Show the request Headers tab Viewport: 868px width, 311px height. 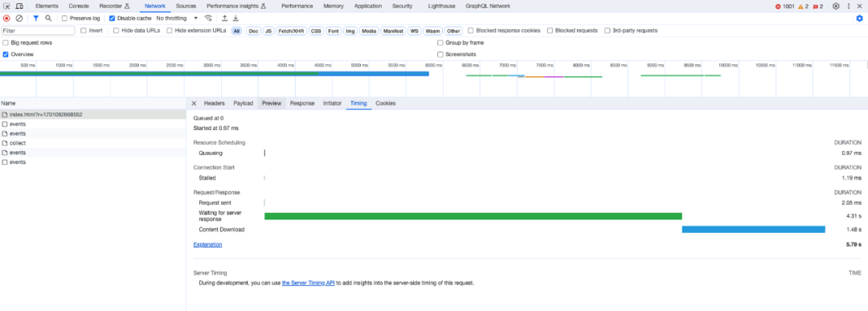215,104
